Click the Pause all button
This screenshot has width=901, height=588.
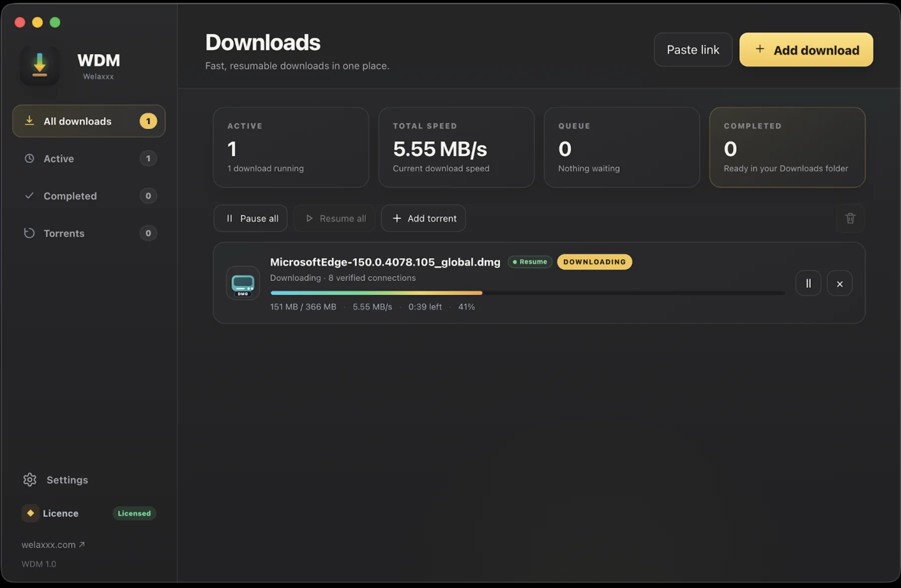(250, 218)
